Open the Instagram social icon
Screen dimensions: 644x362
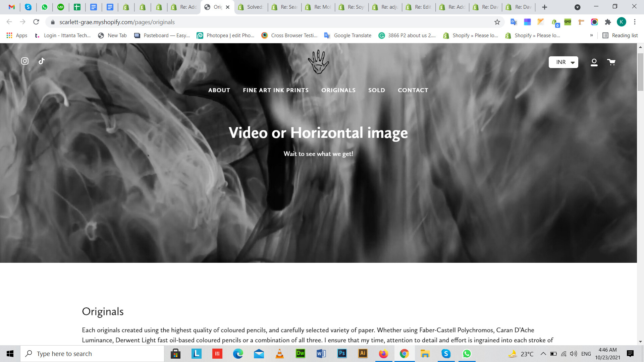pyautogui.click(x=25, y=61)
